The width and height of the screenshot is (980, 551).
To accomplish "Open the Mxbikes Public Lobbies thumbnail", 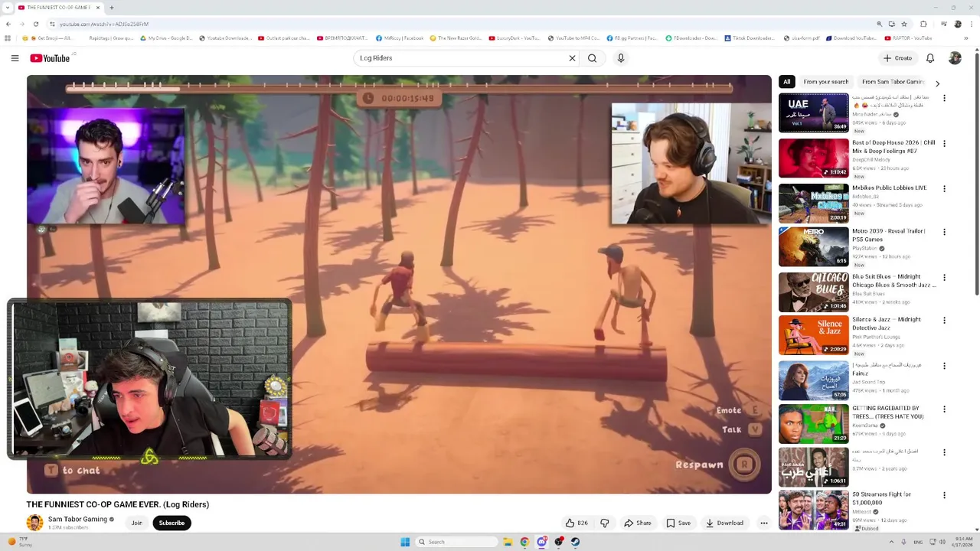I will tap(813, 203).
